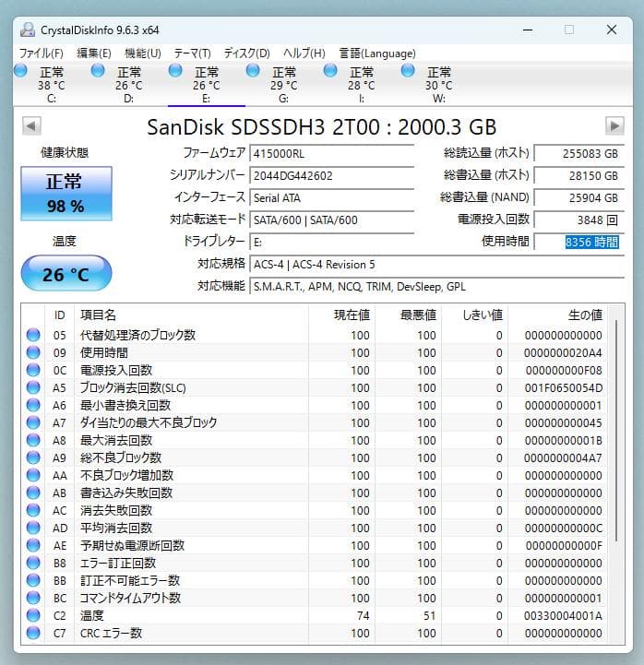The height and width of the screenshot is (665, 644).
Task: Click status orb for attribute A5 row
Action: point(33,387)
